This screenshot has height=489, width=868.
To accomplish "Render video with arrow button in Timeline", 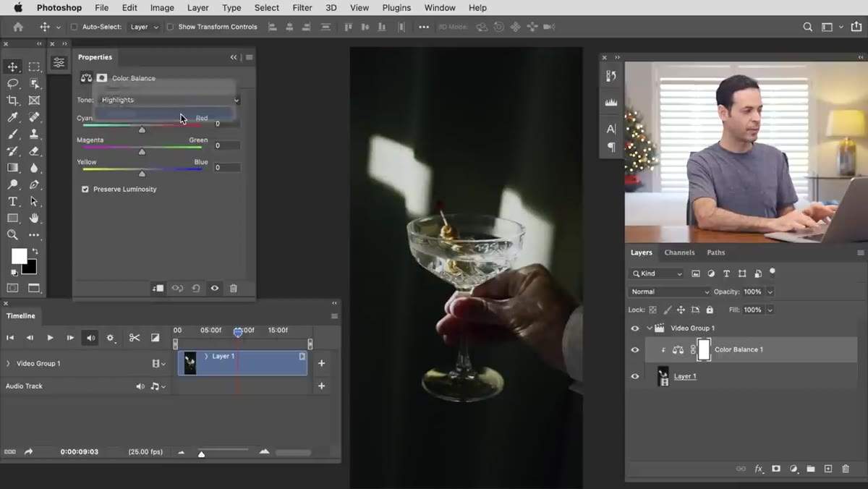I will 29,451.
